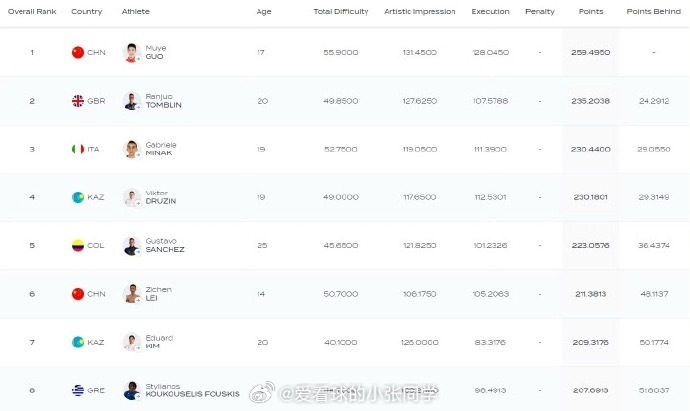
Task: Open athlete link Ranjuo TOMBLIN
Action: click(163, 101)
